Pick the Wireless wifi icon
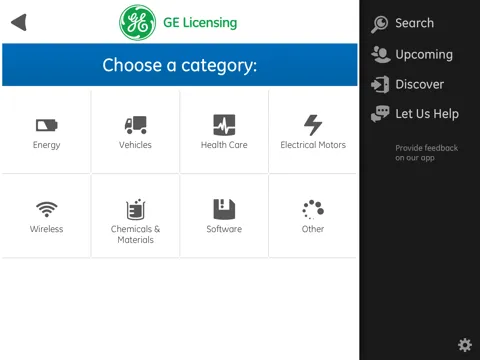Image resolution: width=480 pixels, height=360 pixels. 47,209
